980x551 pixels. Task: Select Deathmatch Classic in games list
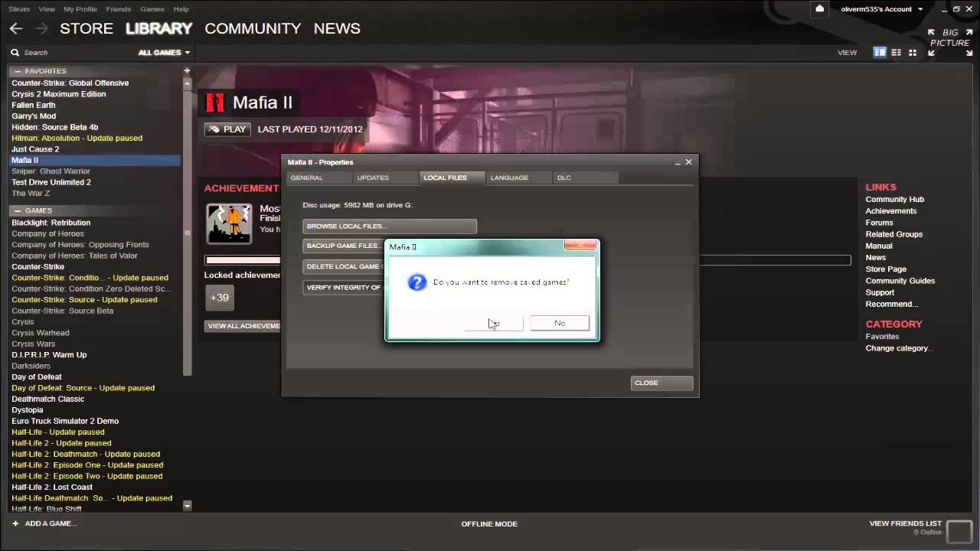pyautogui.click(x=48, y=399)
